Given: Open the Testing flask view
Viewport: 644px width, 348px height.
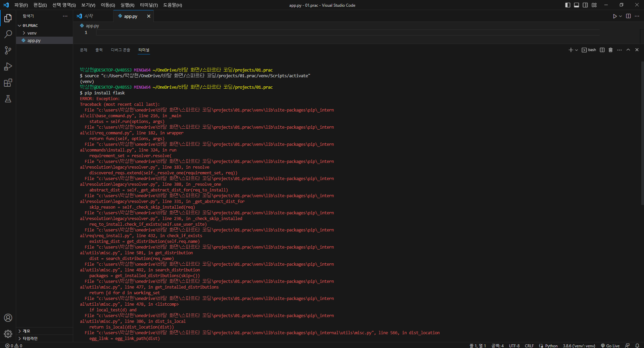Looking at the screenshot, I should tap(8, 99).
